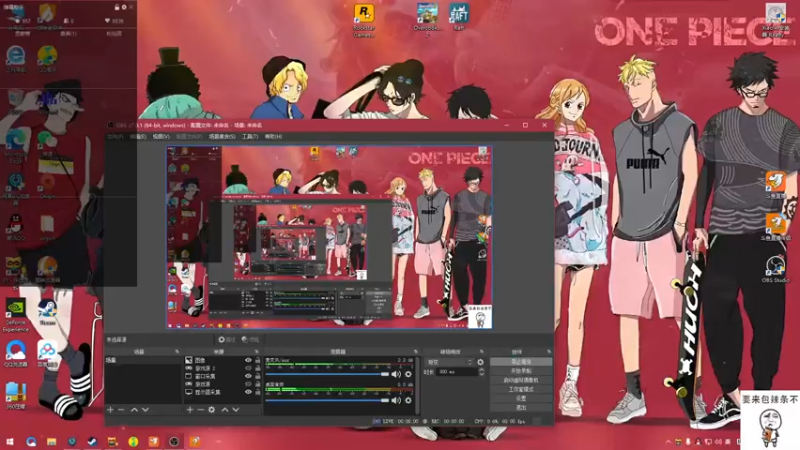Open the 帮助(H) menu in OBS

273,137
